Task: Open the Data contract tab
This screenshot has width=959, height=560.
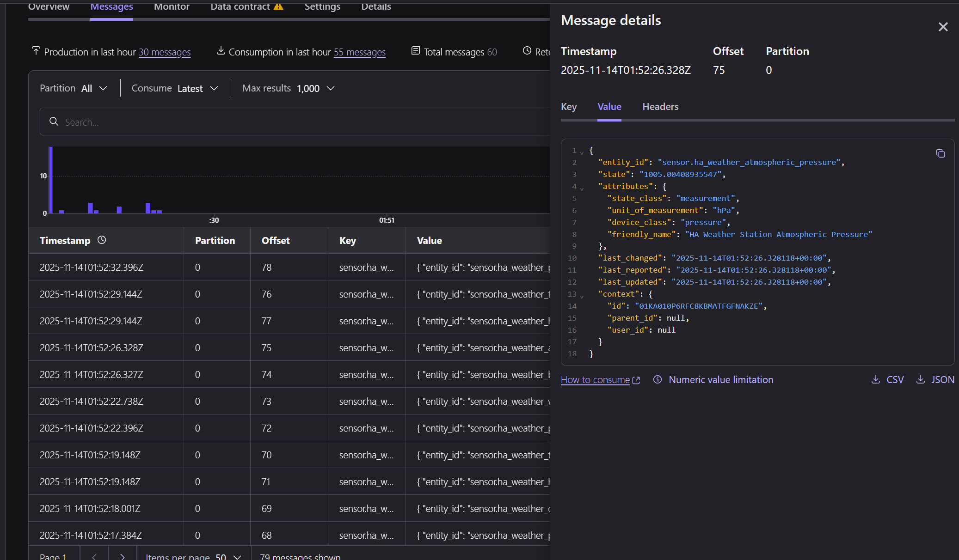Action: 246,6
